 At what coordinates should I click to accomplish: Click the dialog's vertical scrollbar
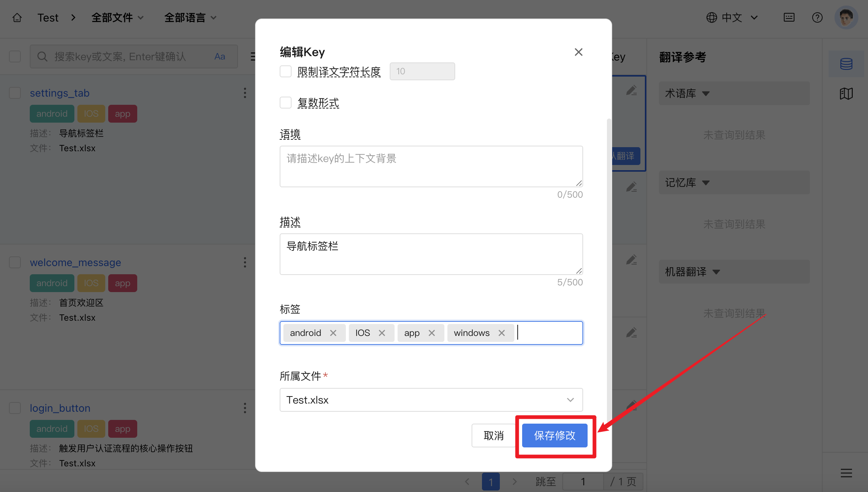(609, 271)
